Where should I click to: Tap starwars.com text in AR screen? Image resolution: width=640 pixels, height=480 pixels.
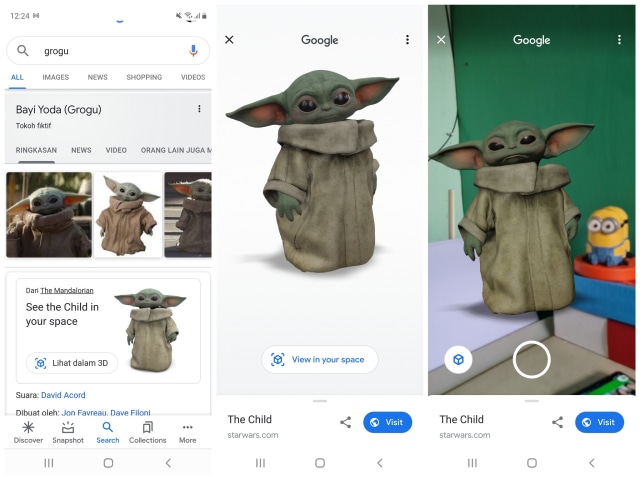(x=464, y=435)
